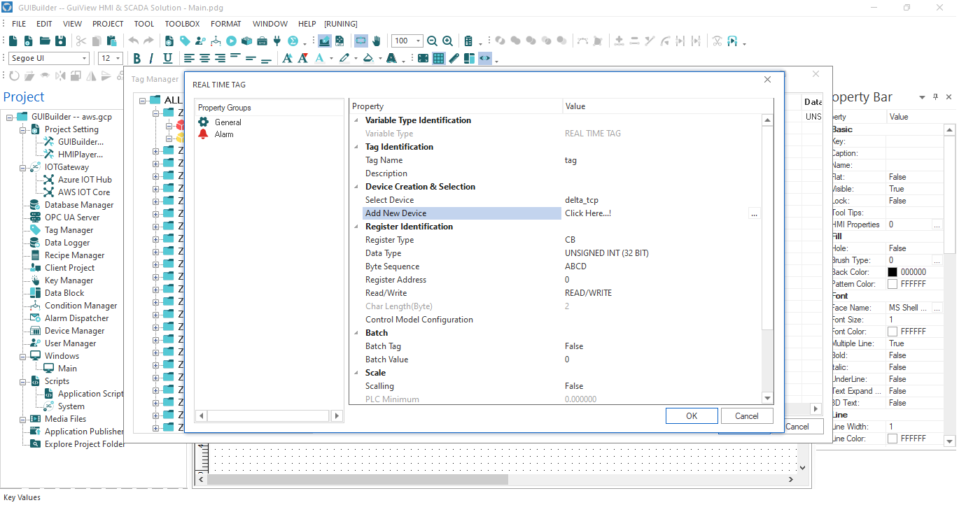The width and height of the screenshot is (980, 505).
Task: Click the white Pattern Color swatch
Action: [892, 284]
